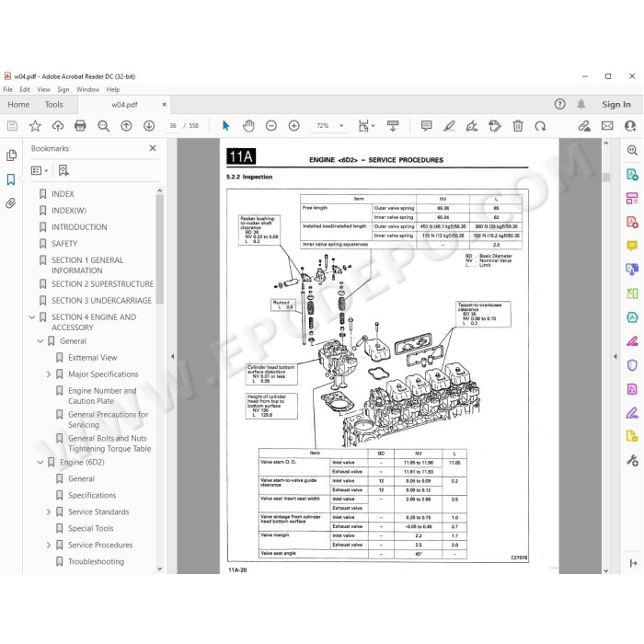Viewport: 644px width, 644px height.
Task: Open the attachments paperclip panel
Action: click(11, 203)
